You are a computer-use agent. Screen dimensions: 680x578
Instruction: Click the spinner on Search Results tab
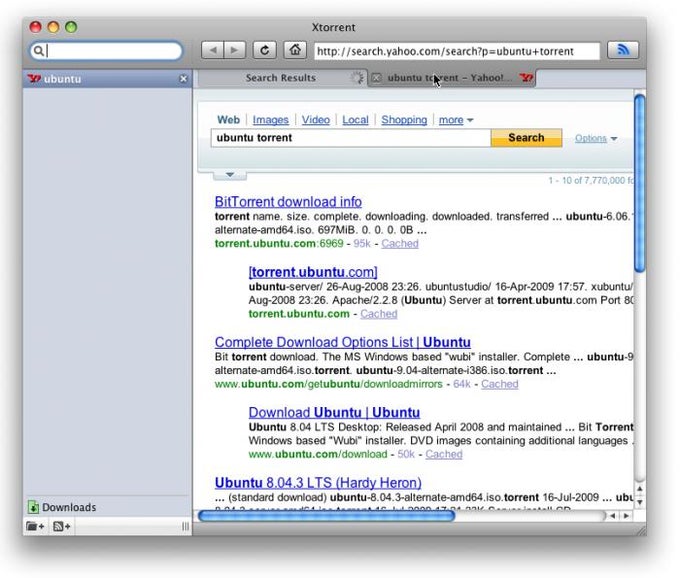pos(357,78)
